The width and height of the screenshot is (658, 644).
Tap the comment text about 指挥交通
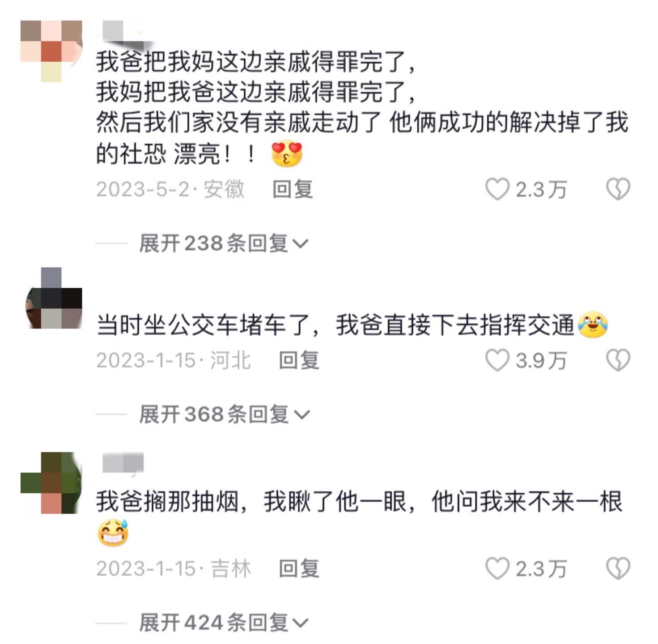coord(352,325)
